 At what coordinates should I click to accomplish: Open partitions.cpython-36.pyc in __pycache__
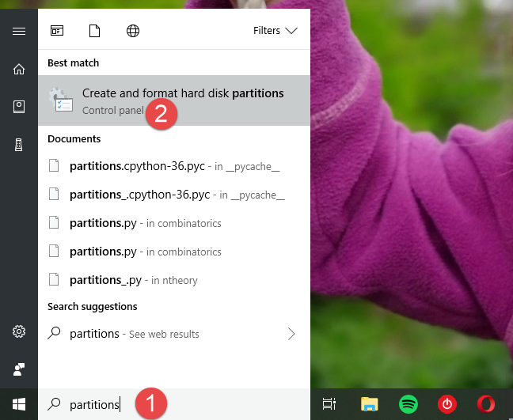click(174, 166)
